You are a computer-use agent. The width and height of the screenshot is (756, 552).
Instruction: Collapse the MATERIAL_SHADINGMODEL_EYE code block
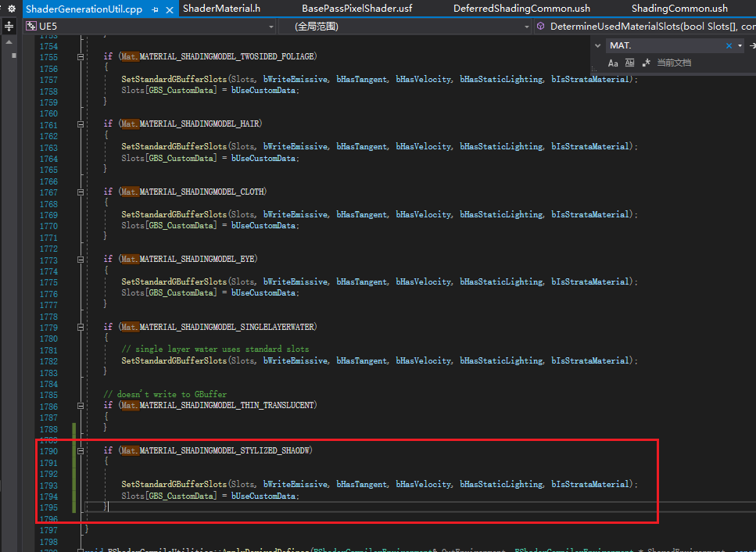coord(81,259)
